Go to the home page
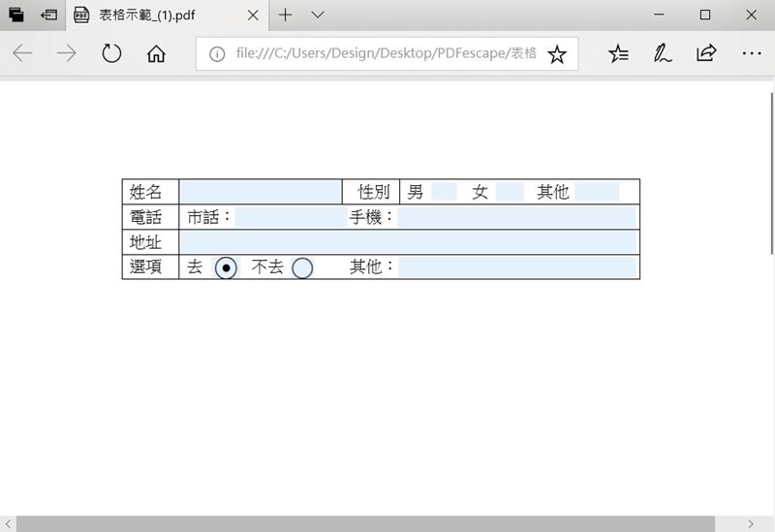775x532 pixels. 156,53
